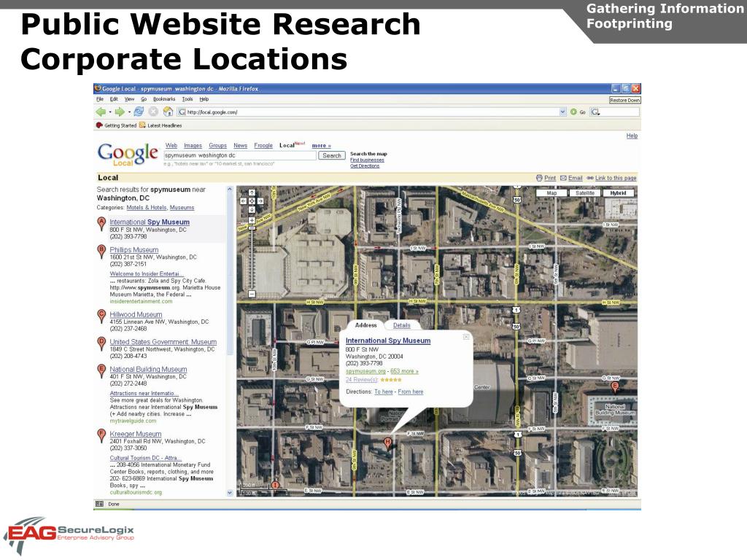Click the Find businesses link
This screenshot has height=560, width=747.
367,160
